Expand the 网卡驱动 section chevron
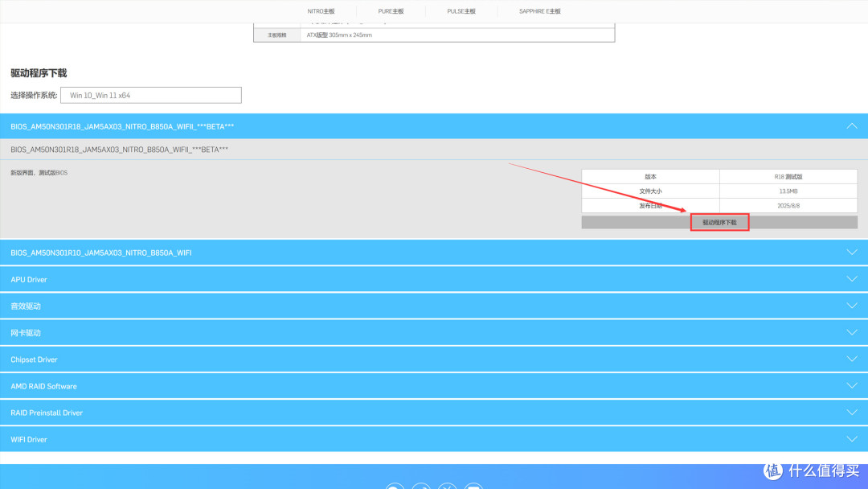This screenshot has height=489, width=868. click(x=851, y=332)
